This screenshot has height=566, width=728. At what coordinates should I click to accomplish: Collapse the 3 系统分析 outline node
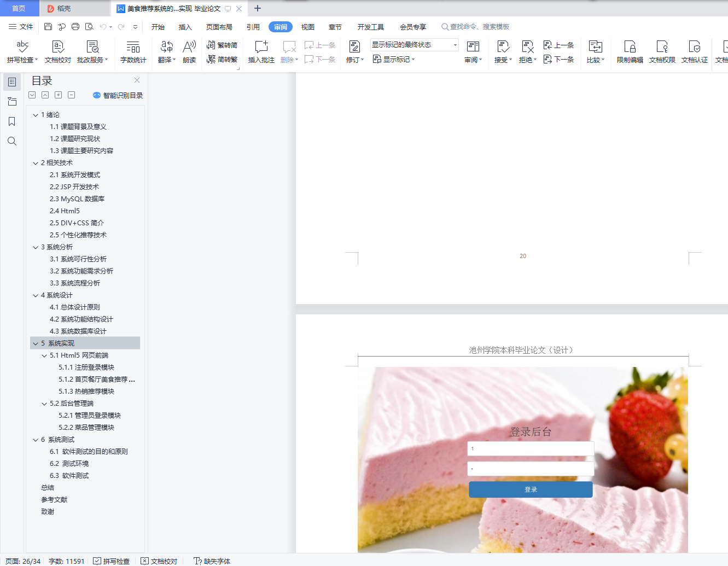point(36,247)
